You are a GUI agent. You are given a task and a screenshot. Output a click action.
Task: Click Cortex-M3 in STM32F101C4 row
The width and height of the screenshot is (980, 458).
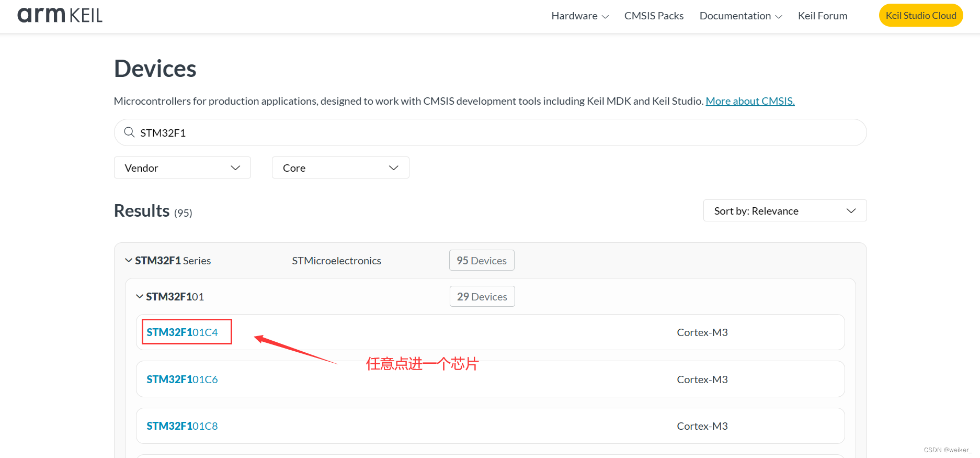[702, 332]
